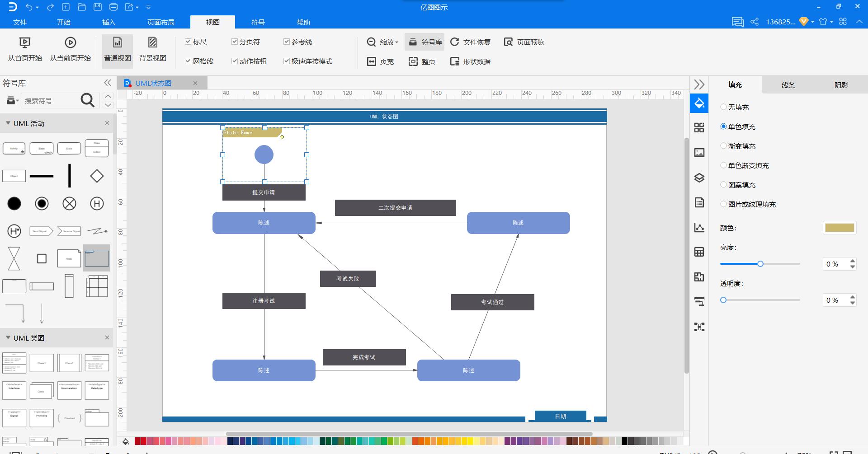Screen dimensions: 868x454
Task: Open the 缩放 zoom dropdown
Action: 382,42
